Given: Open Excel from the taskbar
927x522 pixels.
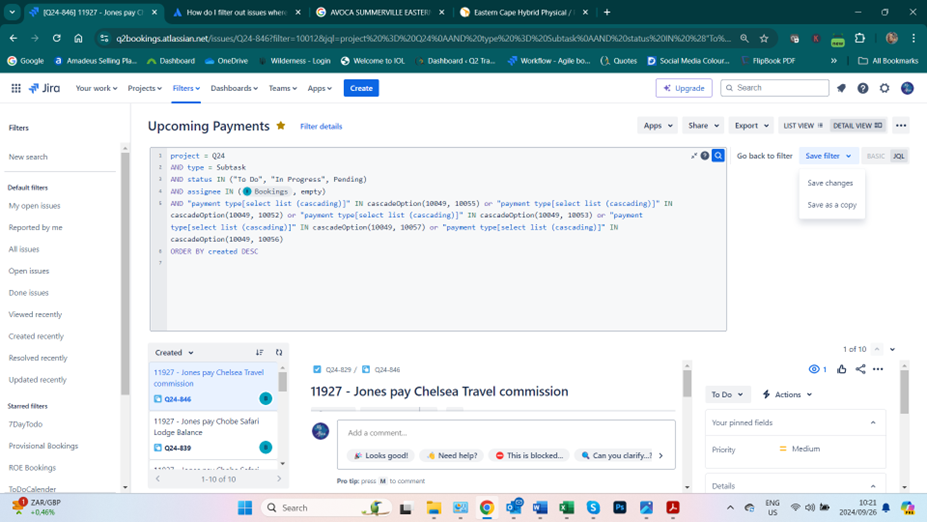Looking at the screenshot, I should coord(566,508).
